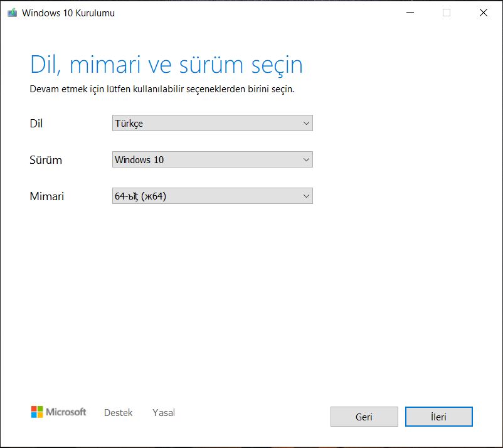
Task: Click the "Dil, mimari ve sürüm seçin" heading
Action: pos(166,65)
